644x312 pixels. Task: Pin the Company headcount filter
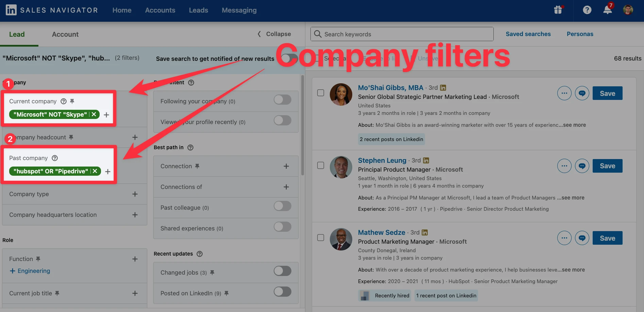tap(71, 137)
